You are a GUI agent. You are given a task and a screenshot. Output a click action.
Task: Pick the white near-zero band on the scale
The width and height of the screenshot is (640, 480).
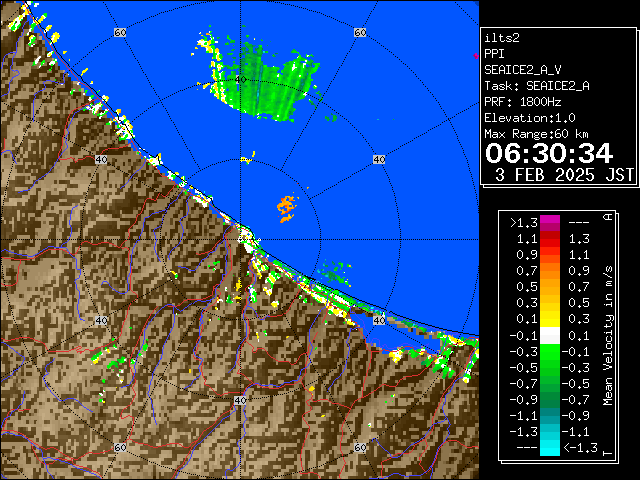pyautogui.click(x=550, y=336)
